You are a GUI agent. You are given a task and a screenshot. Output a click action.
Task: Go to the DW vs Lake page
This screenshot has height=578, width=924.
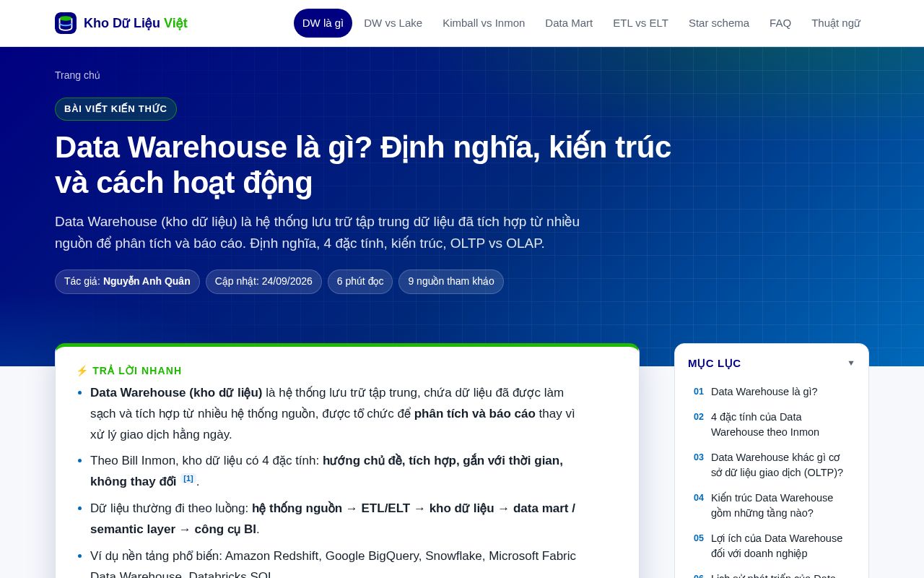click(393, 23)
